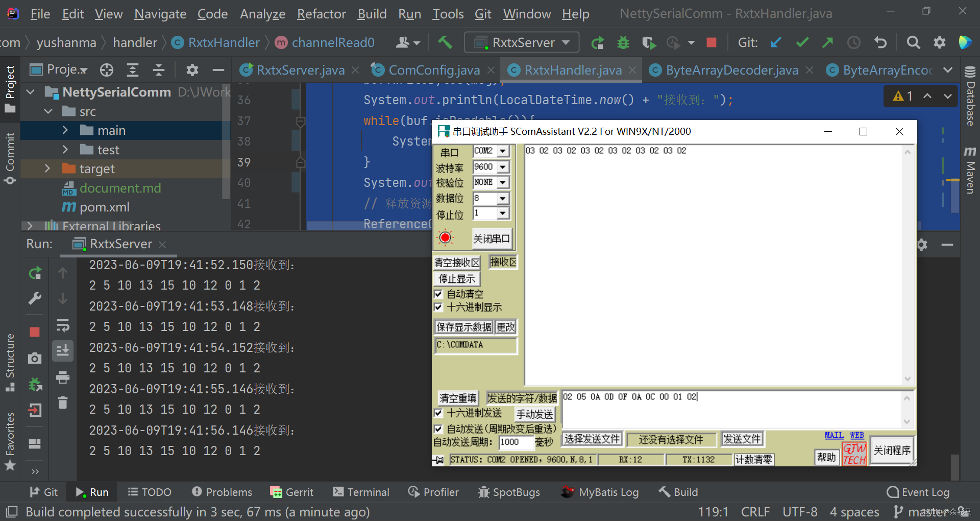Toggle 十六进制显示 checkbox

point(438,307)
